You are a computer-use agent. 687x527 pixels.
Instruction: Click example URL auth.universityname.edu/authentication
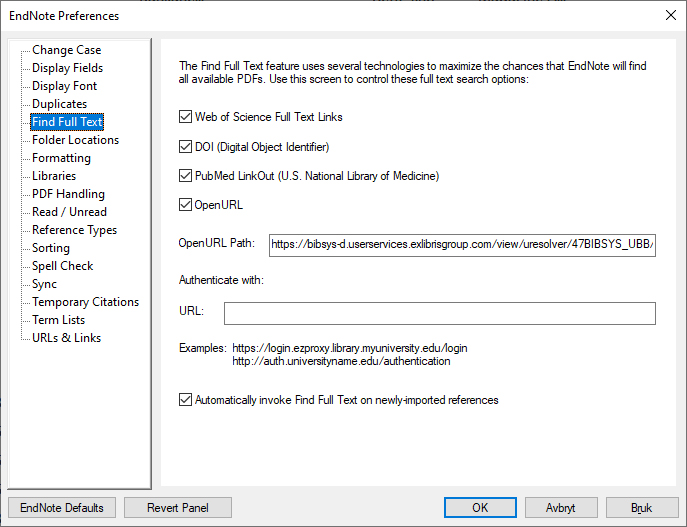(341, 361)
